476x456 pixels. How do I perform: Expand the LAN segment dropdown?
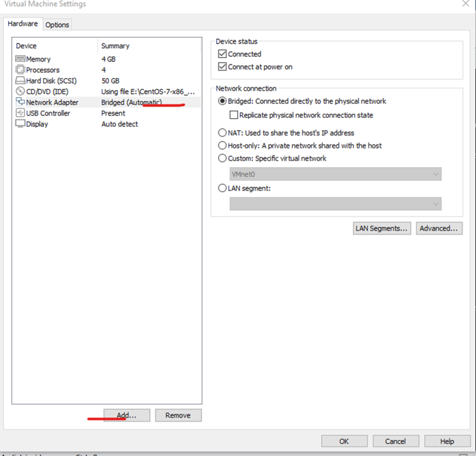[335, 204]
